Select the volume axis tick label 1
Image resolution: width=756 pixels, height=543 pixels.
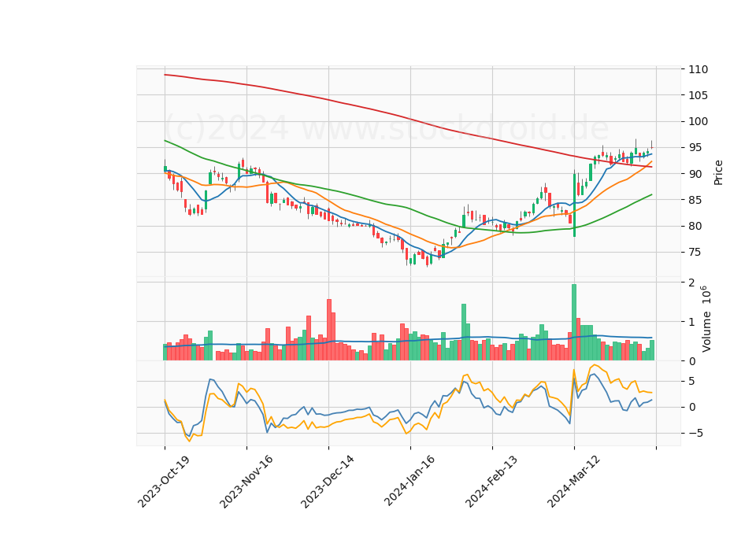(x=692, y=322)
